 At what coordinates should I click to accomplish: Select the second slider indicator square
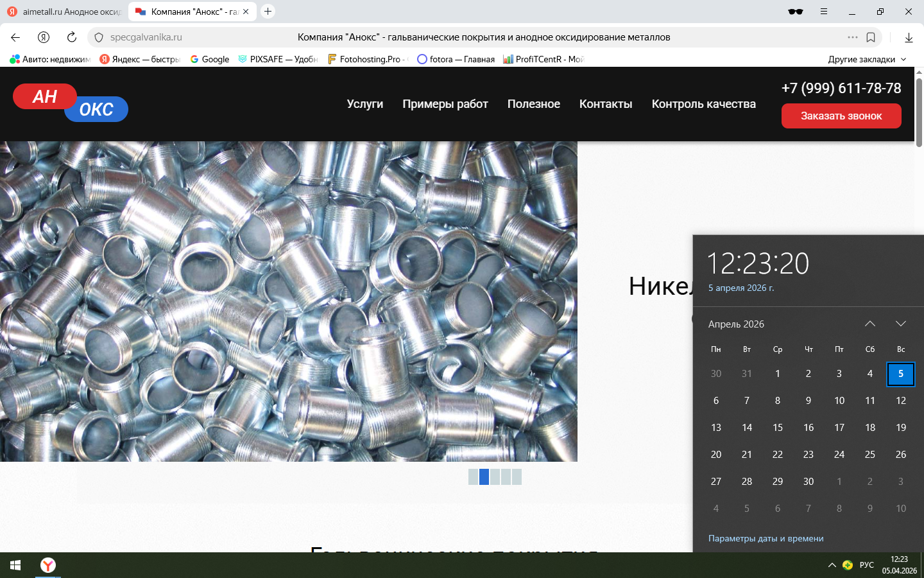pos(484,477)
